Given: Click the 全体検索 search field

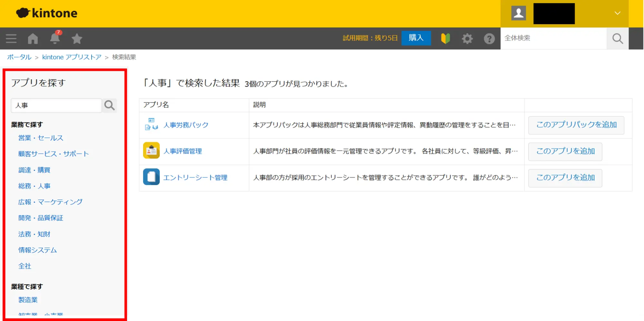Looking at the screenshot, I should (x=553, y=38).
